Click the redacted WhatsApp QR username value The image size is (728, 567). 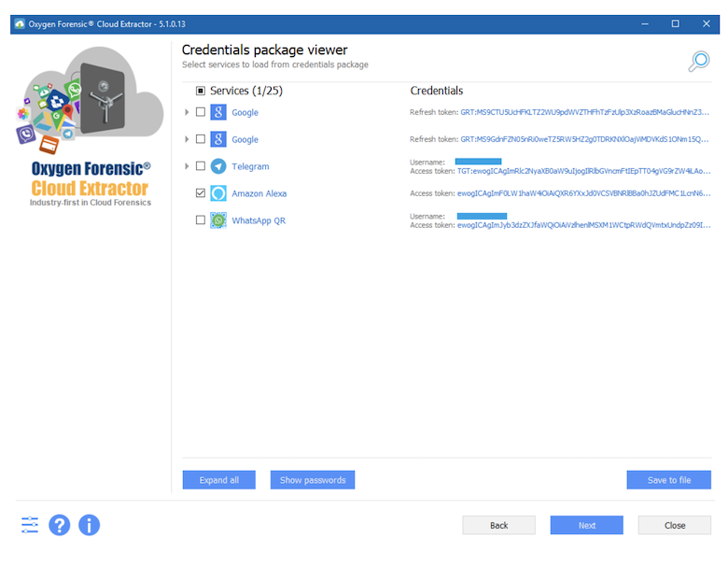482,216
